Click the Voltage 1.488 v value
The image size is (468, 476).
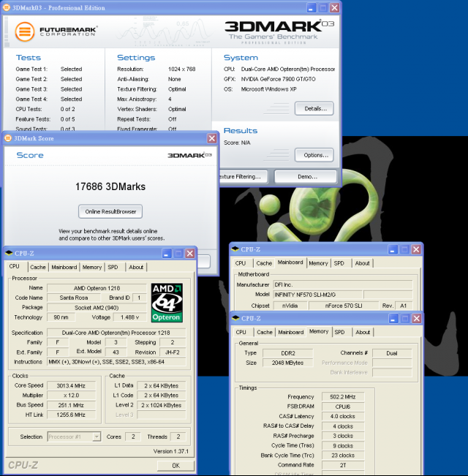tap(129, 317)
